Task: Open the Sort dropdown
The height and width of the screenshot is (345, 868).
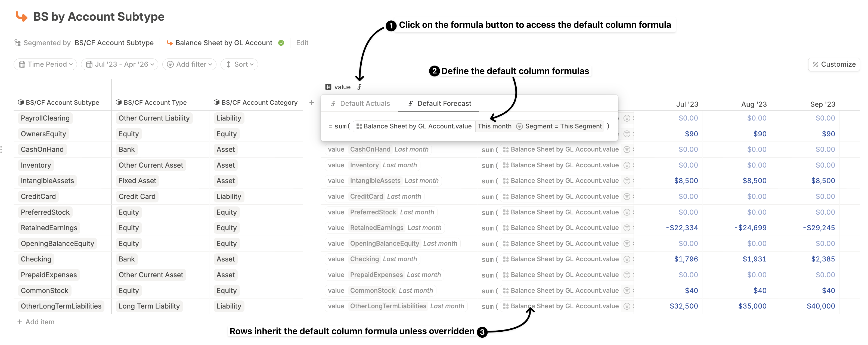Action: coord(239,64)
